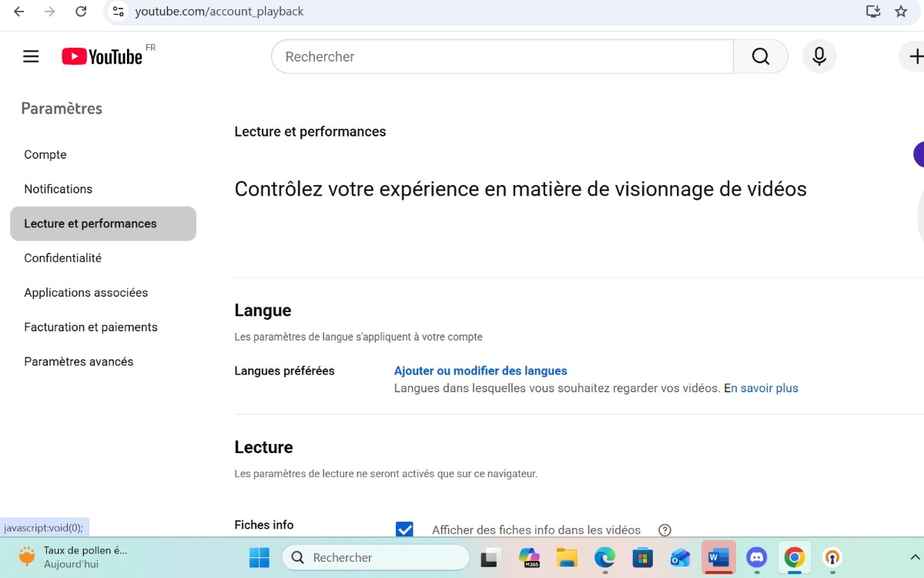924x578 pixels.
Task: Open the YouTube guide hamburger menu
Action: [x=30, y=55]
